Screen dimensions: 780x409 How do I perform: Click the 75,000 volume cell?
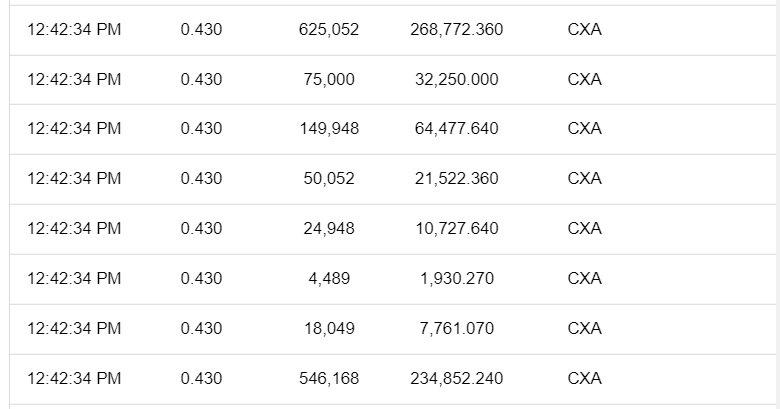point(329,80)
